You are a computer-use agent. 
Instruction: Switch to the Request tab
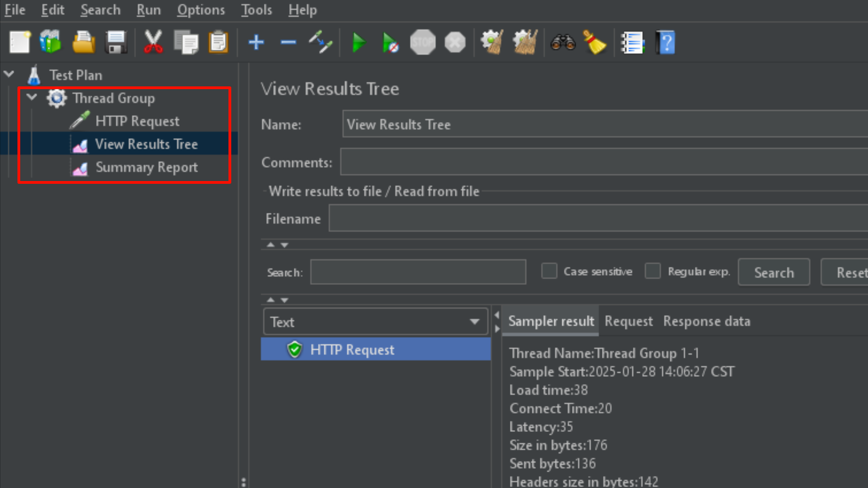(628, 321)
